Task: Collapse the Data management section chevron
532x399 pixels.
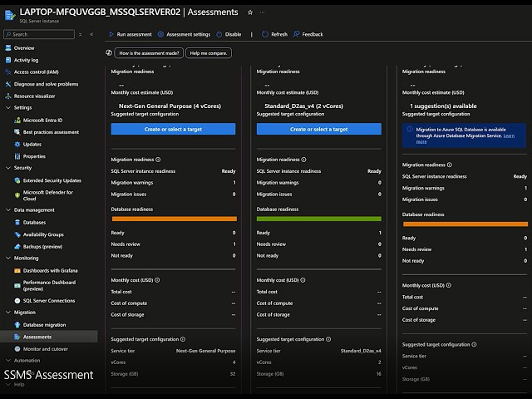Action: [8, 210]
